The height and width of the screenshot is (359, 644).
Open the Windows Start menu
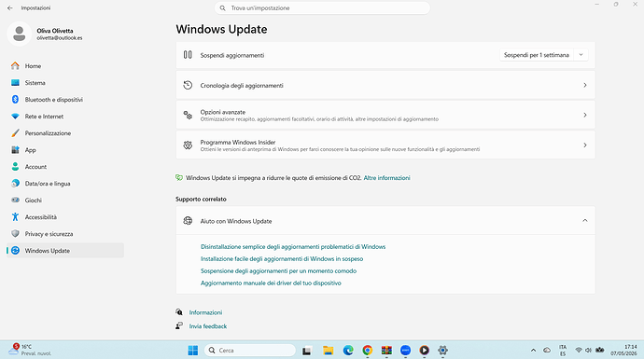[x=192, y=350]
